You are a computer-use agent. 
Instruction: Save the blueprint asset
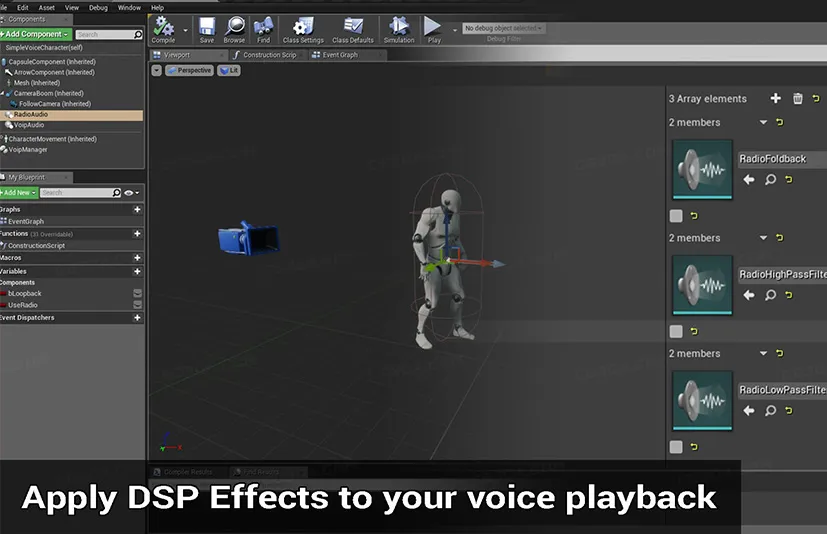207,30
